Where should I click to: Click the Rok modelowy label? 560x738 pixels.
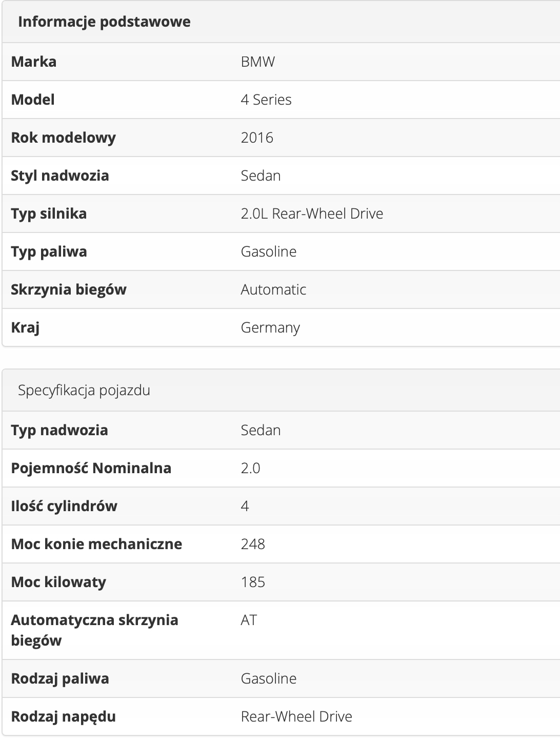pos(64,138)
